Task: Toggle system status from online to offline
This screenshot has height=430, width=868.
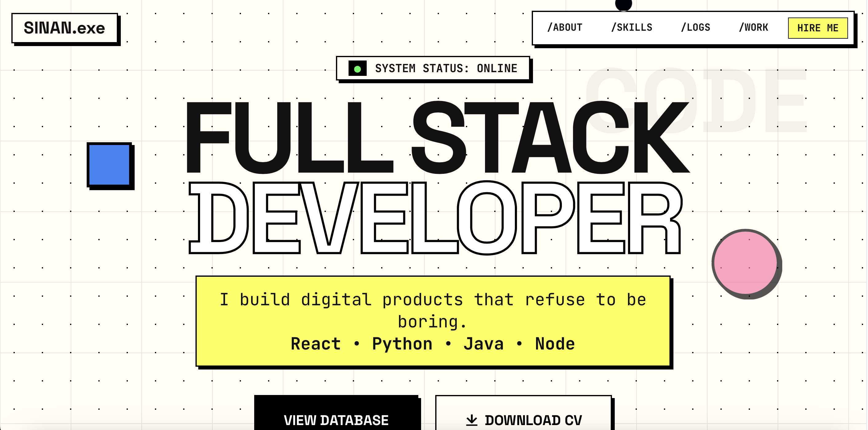Action: [x=433, y=68]
